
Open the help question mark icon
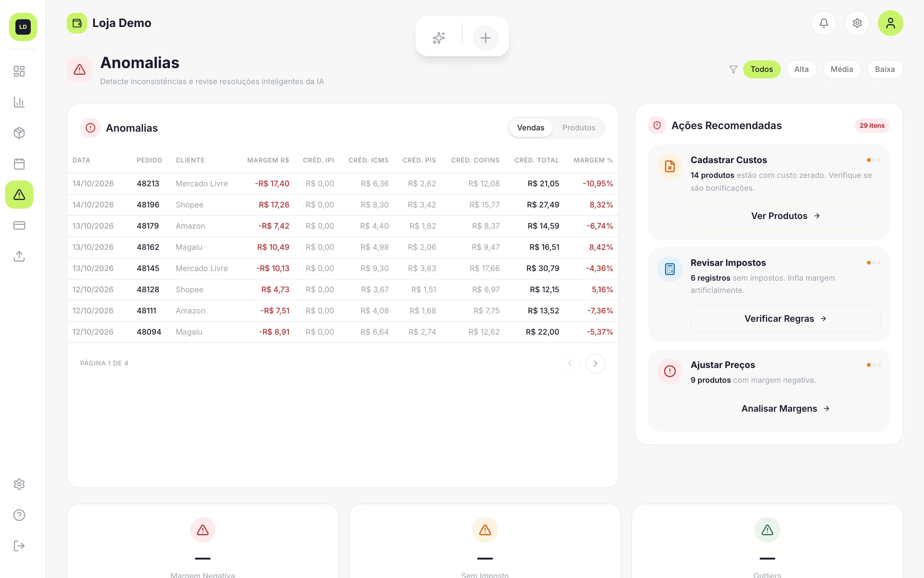point(19,515)
